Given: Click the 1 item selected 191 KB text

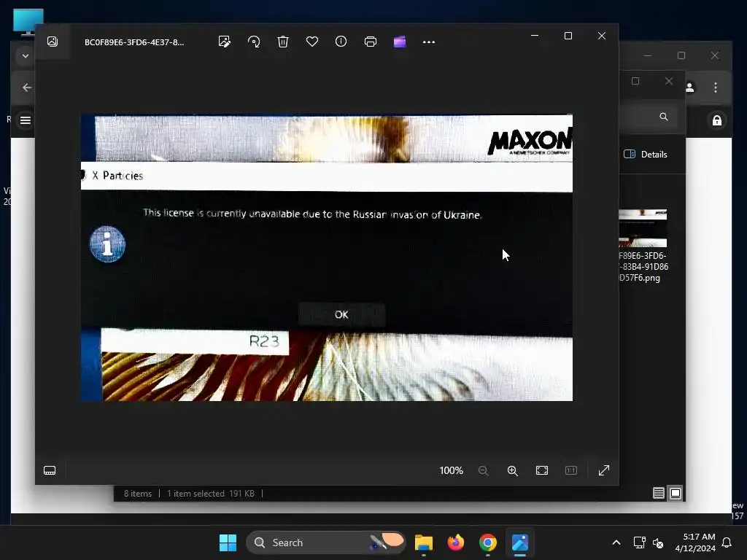Looking at the screenshot, I should click(x=211, y=494).
